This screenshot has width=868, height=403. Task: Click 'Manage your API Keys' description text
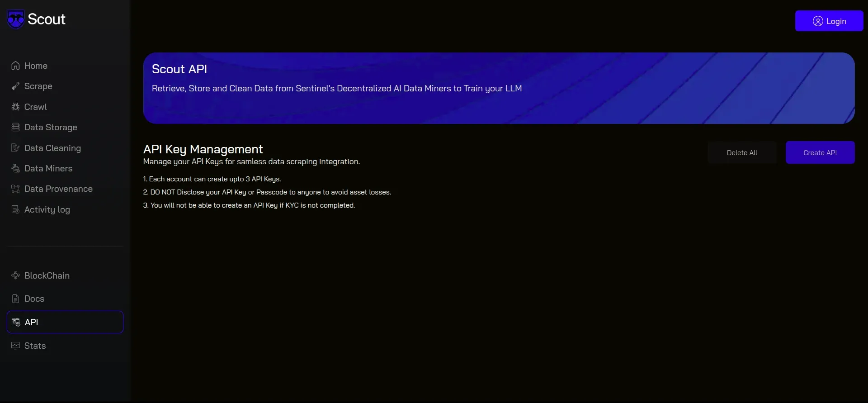point(251,161)
